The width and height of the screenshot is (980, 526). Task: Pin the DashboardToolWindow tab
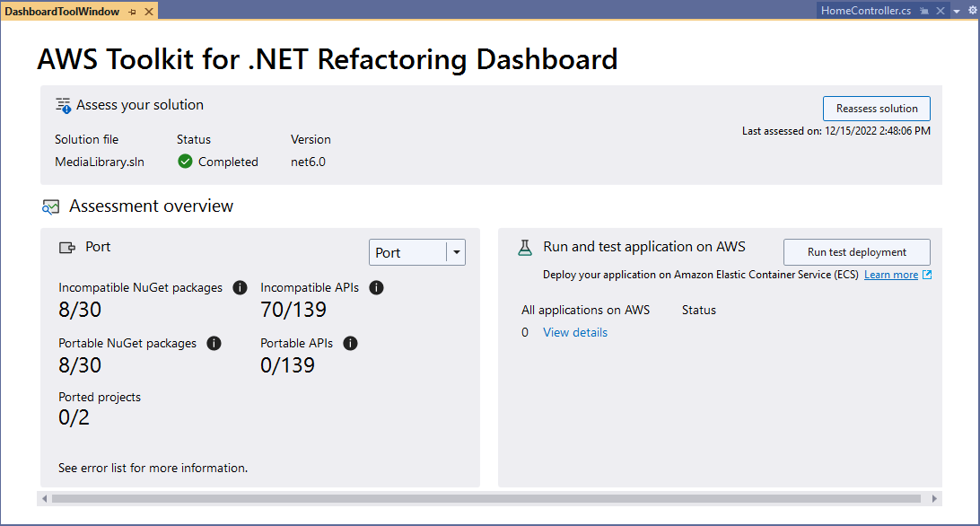[132, 12]
